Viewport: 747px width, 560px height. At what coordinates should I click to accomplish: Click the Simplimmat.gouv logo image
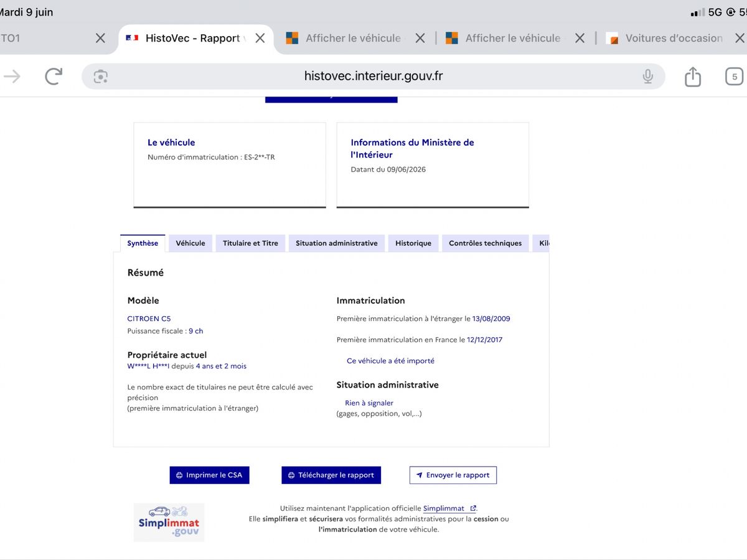click(x=169, y=523)
